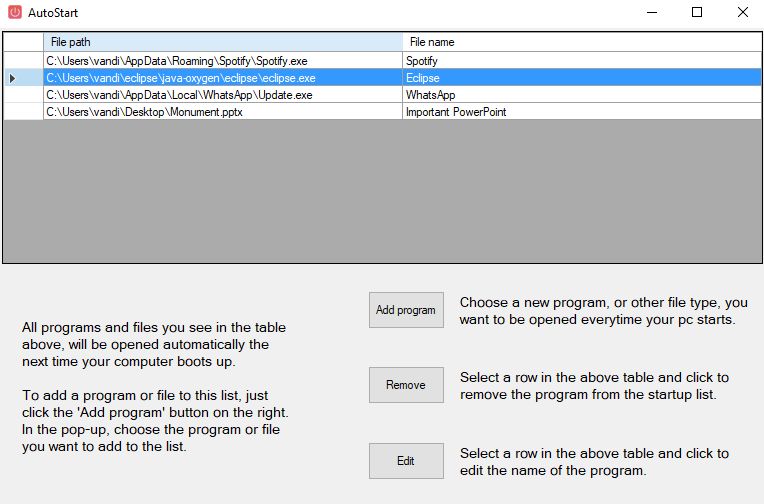Click the AutoStart app icon in title bar

click(14, 13)
